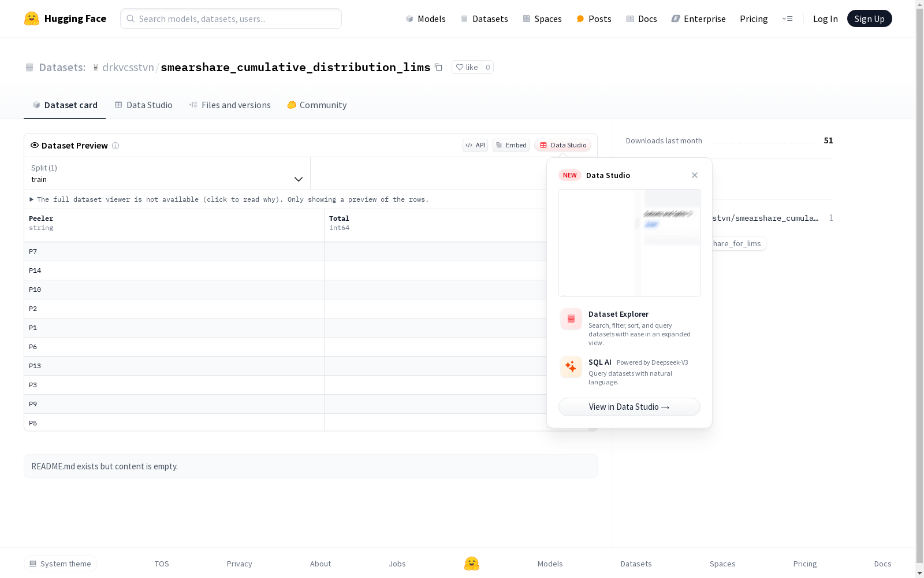Click the Data Studio pill button
Image resolution: width=924 pixels, height=578 pixels.
pos(562,145)
